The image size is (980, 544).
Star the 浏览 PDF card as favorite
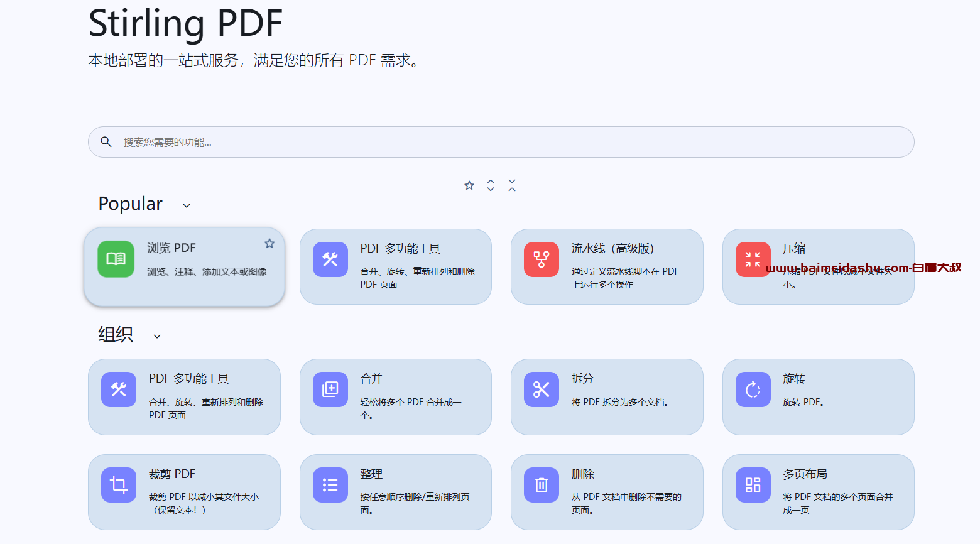click(269, 244)
